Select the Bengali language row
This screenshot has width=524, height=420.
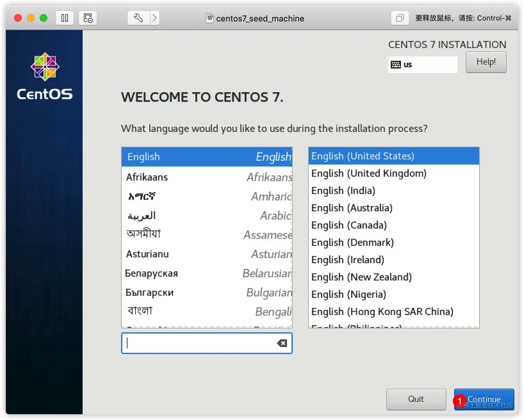click(x=207, y=312)
